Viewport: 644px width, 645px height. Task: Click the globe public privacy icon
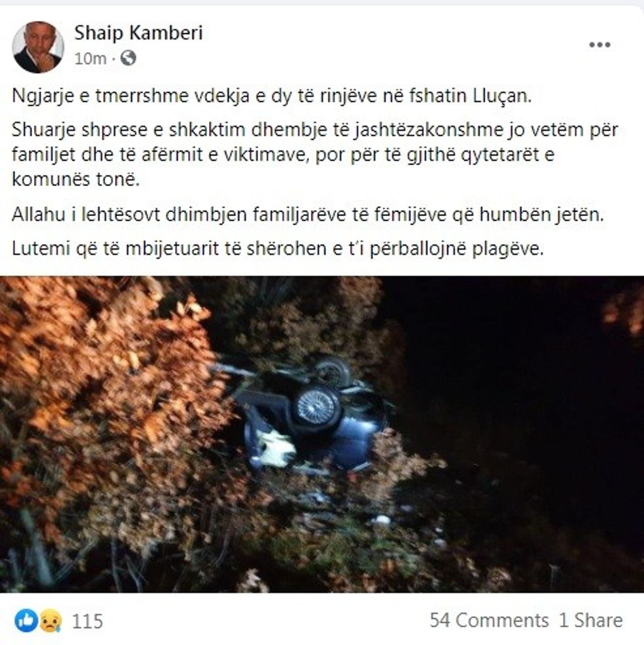tap(128, 58)
